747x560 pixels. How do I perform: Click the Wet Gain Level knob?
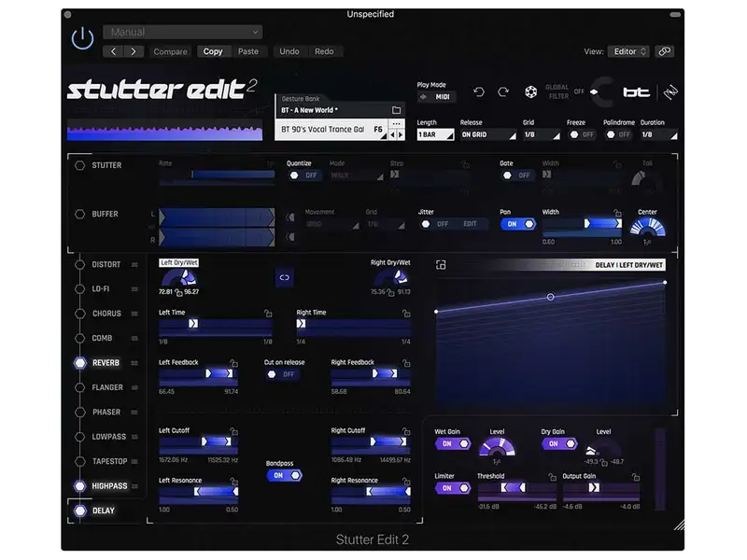[x=497, y=448]
